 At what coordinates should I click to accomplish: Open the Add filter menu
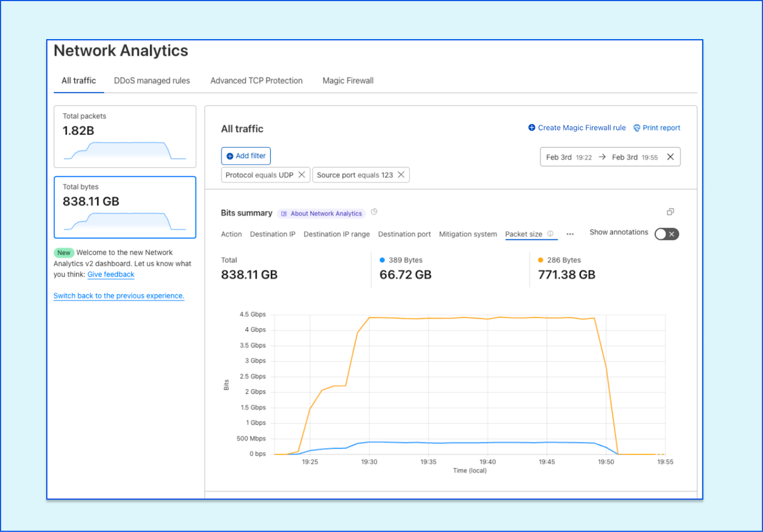click(x=246, y=156)
